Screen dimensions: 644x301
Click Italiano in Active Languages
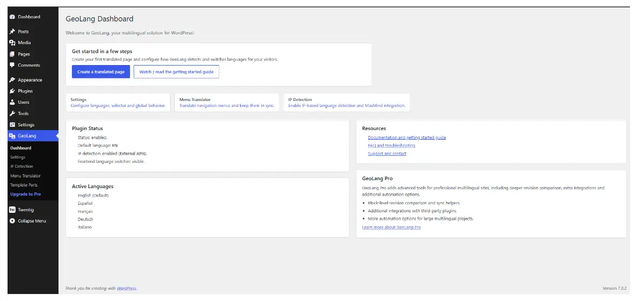tap(85, 227)
